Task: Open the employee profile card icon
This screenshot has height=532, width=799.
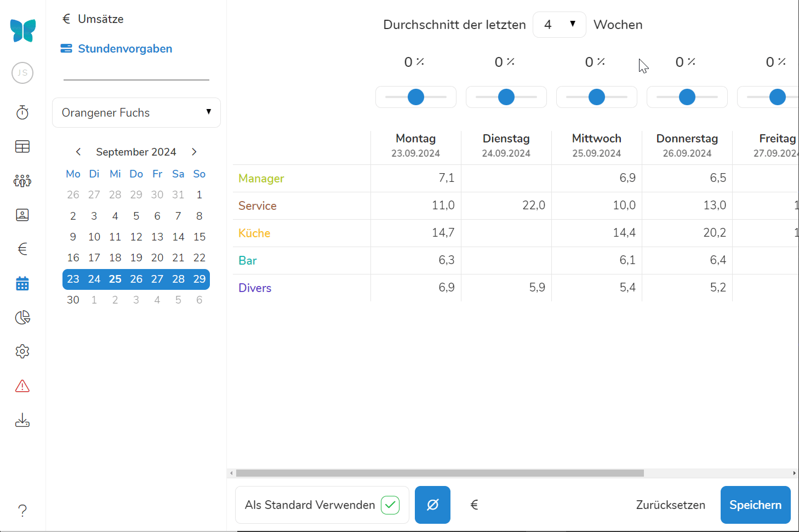Action: pyautogui.click(x=22, y=215)
